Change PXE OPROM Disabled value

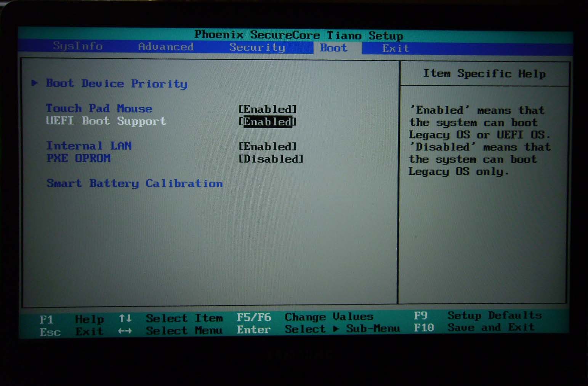(271, 159)
